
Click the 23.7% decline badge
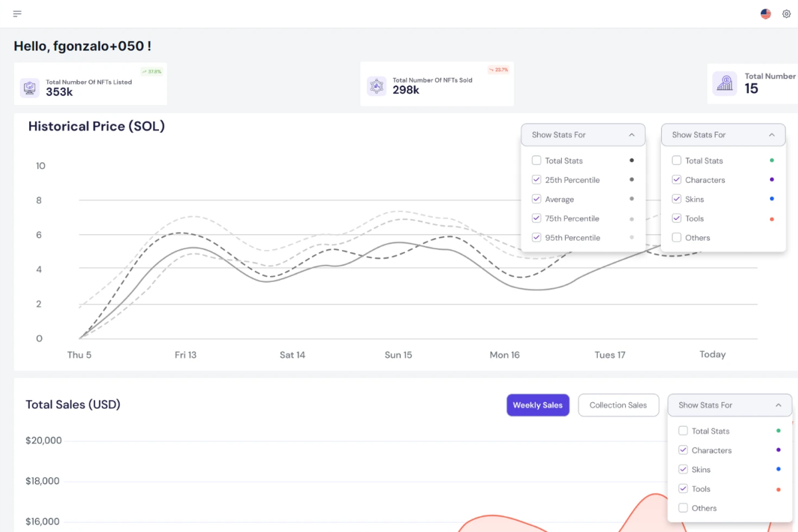498,70
